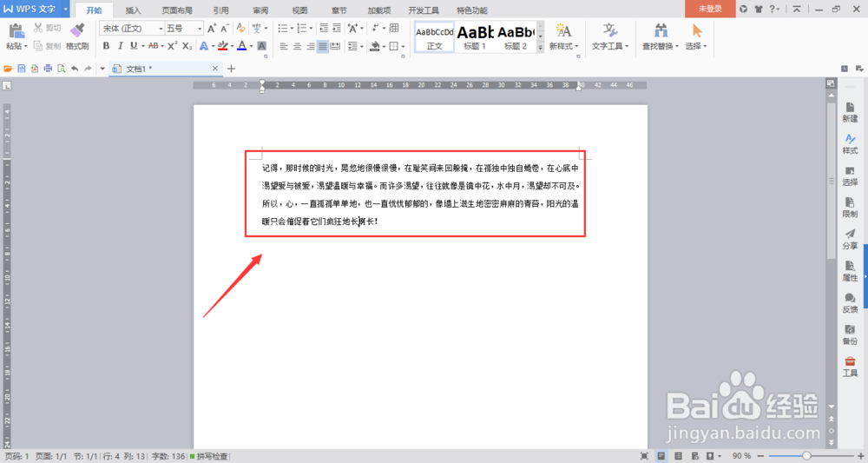Increase font size with the A+ icon
The image size is (868, 463).
tap(212, 29)
